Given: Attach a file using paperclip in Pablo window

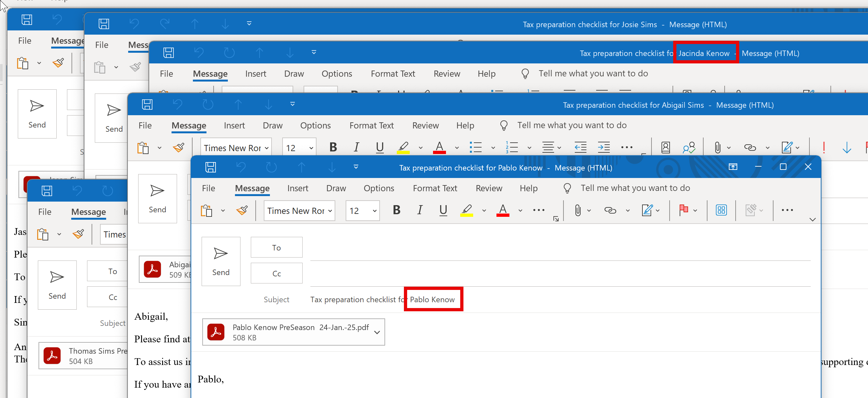Looking at the screenshot, I should point(578,210).
